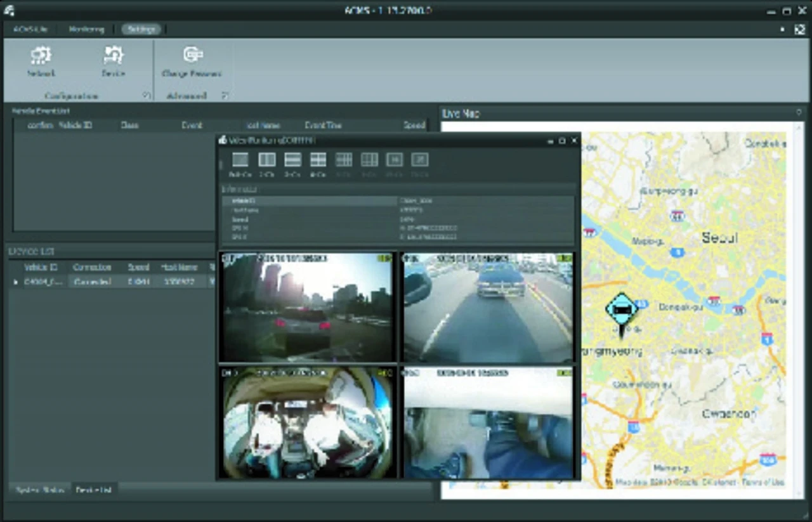812x522 pixels.
Task: Select the 4-channel grid layout
Action: pyautogui.click(x=318, y=160)
